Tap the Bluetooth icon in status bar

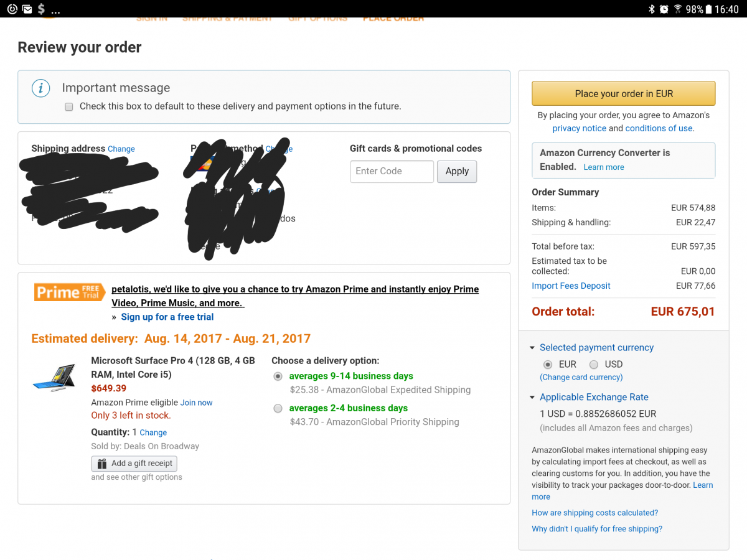coord(652,9)
